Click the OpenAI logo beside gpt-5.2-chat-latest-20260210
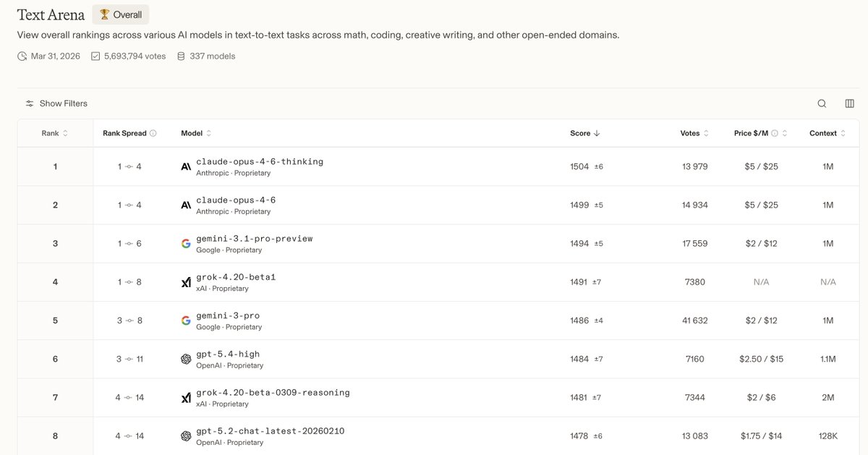 click(x=186, y=435)
